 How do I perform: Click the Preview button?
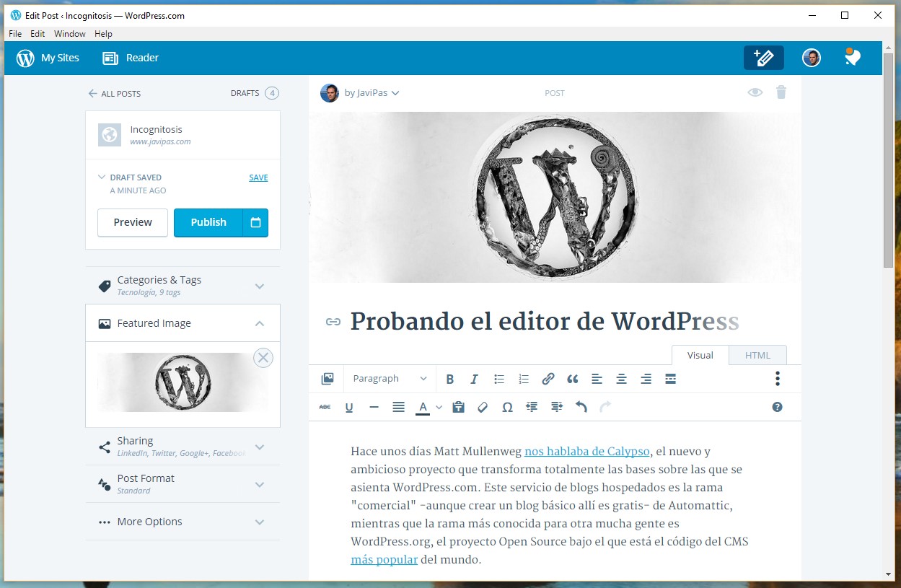click(133, 222)
